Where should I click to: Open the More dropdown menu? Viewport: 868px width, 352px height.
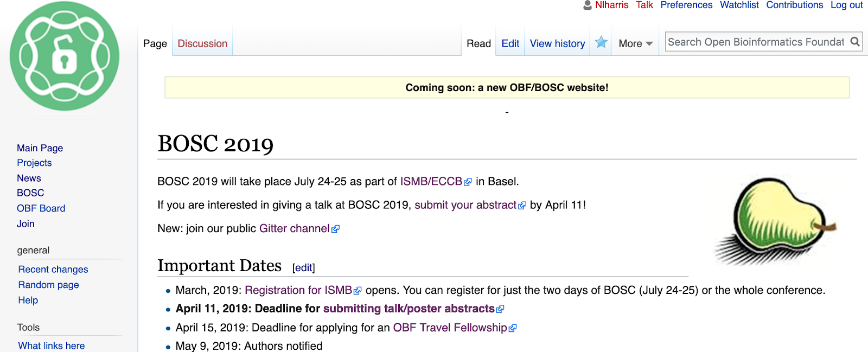point(635,43)
